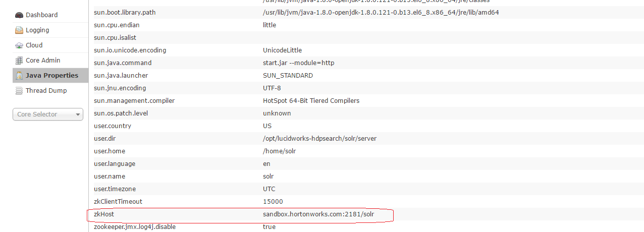Viewport: 644px width, 232px height.
Task: Click the user.timezone property name
Action: click(115, 189)
